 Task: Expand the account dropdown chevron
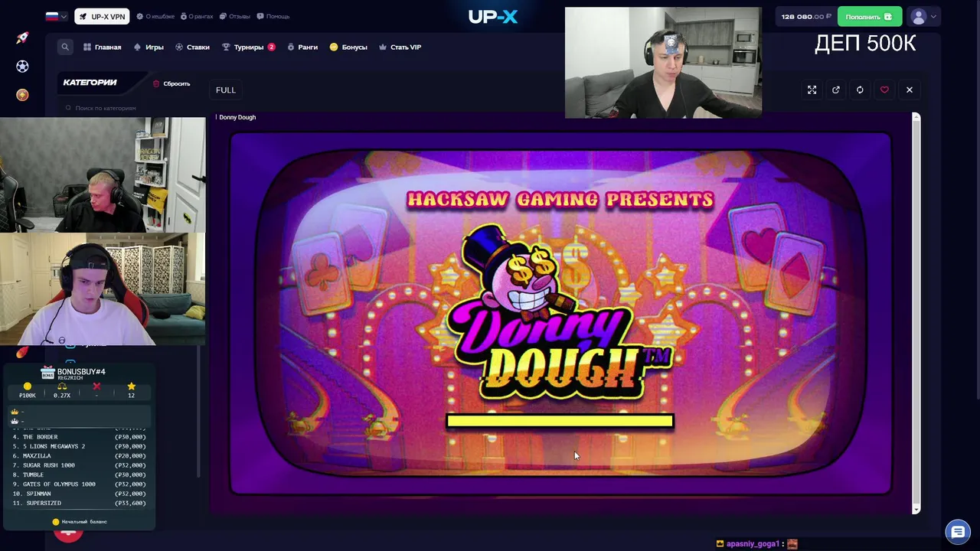pyautogui.click(x=933, y=17)
